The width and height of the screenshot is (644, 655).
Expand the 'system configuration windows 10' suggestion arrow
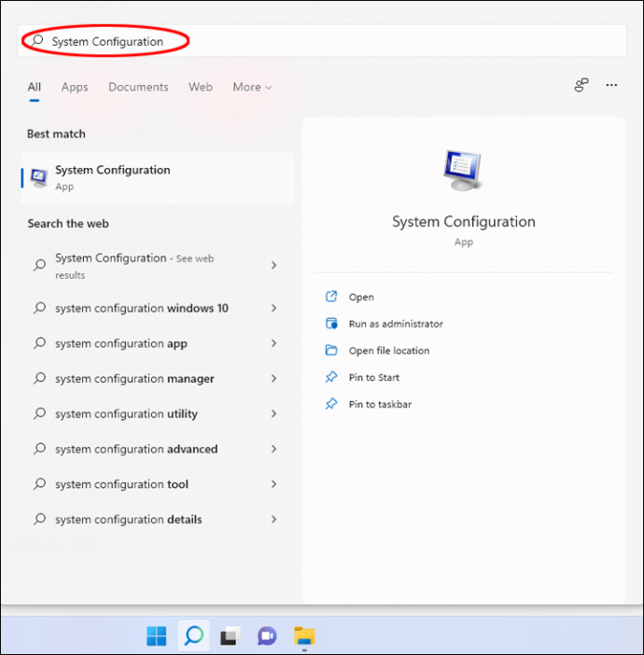(273, 308)
